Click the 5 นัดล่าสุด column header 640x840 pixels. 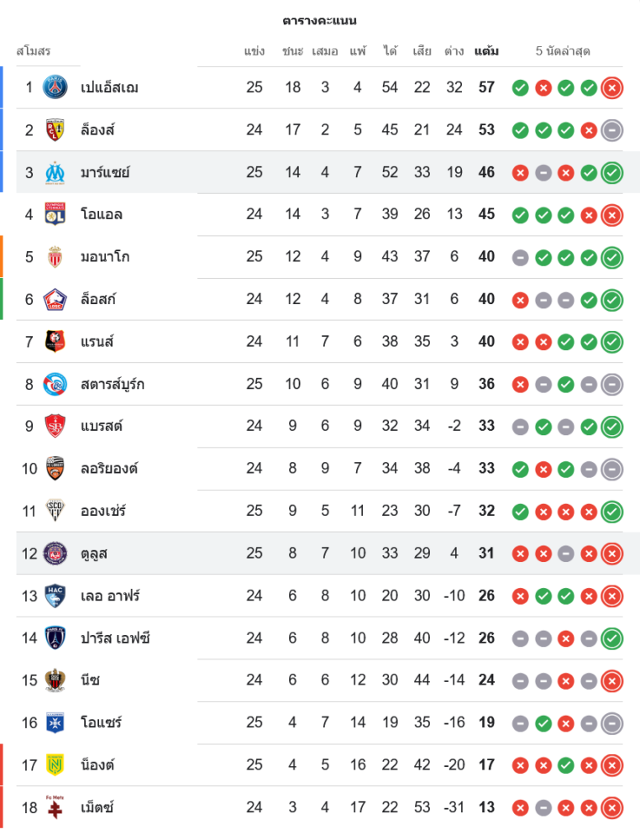click(563, 51)
